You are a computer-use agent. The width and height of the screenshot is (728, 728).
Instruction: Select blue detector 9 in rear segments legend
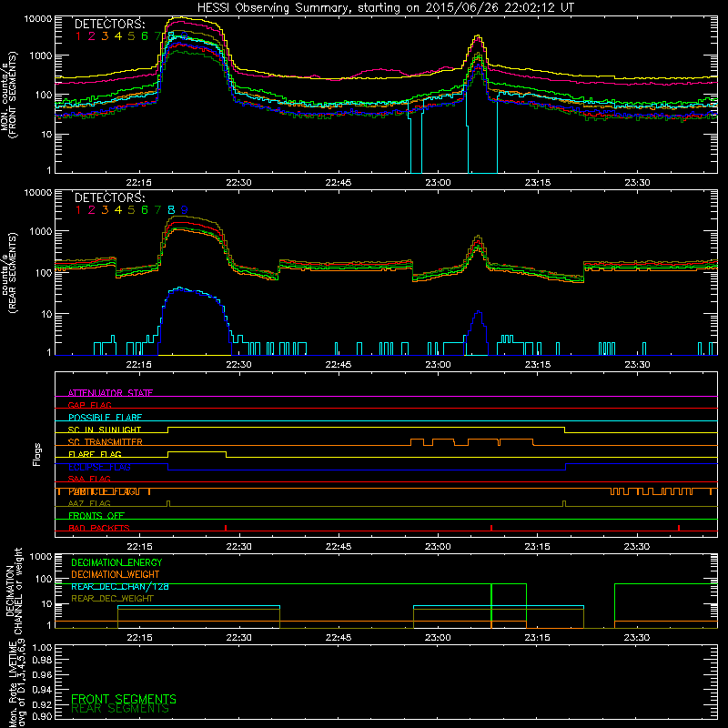185,210
